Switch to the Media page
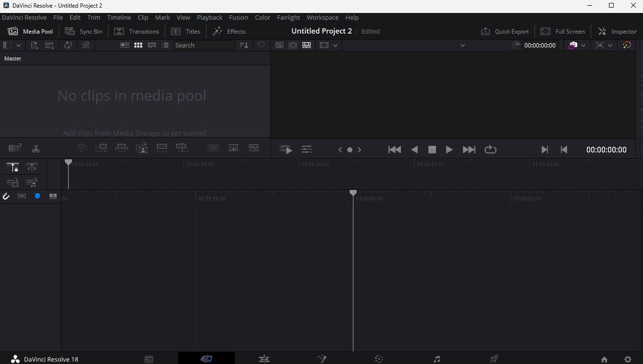This screenshot has height=364, width=643. click(x=149, y=358)
